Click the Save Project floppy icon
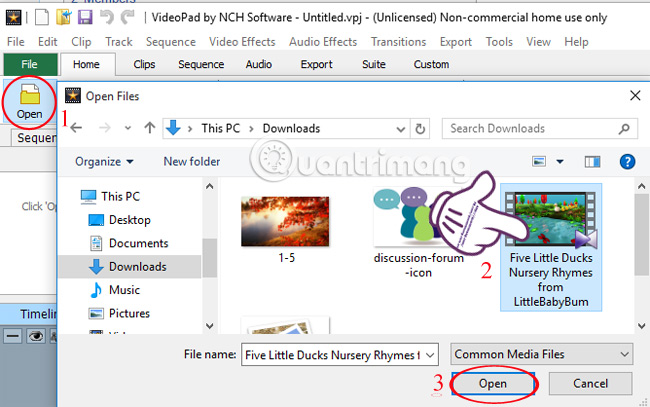 click(85, 17)
